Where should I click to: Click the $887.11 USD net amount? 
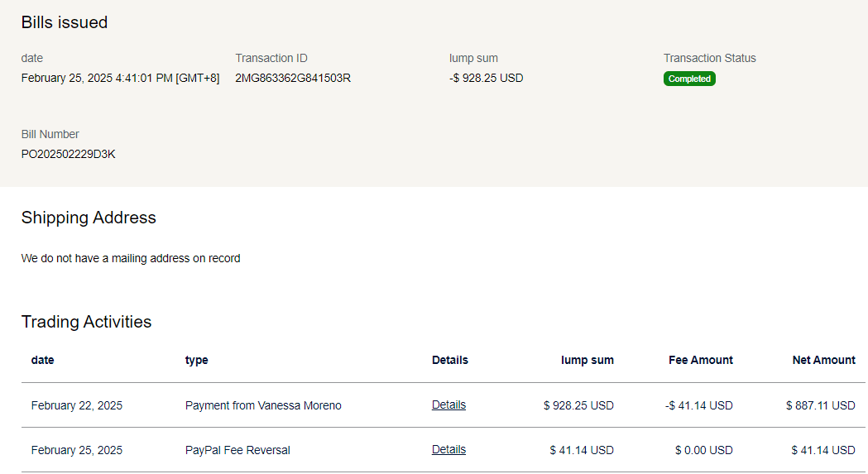point(820,405)
